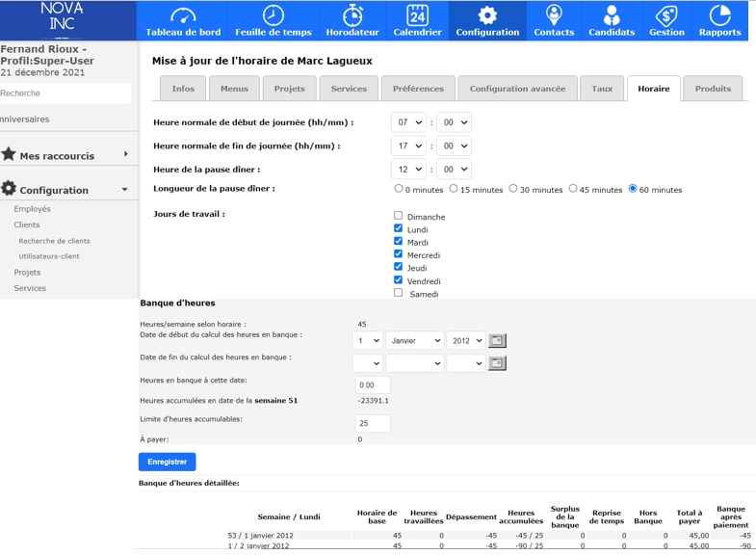This screenshot has width=756, height=555.
Task: Open Employés in sidebar
Action: pyautogui.click(x=33, y=209)
